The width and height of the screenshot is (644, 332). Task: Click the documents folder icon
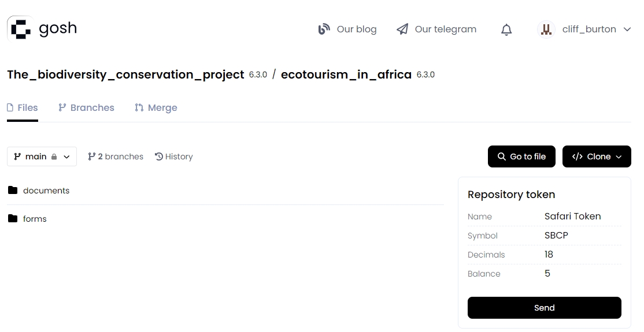13,191
